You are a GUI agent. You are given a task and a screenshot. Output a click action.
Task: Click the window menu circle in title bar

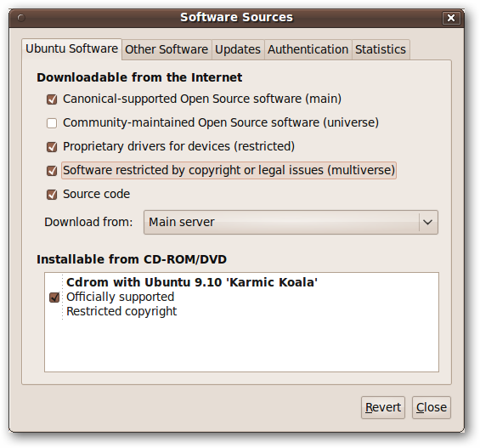pos(21,18)
